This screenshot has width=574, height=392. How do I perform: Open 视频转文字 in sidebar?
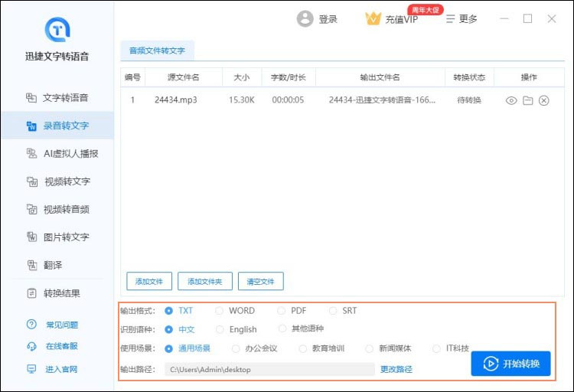[57, 181]
